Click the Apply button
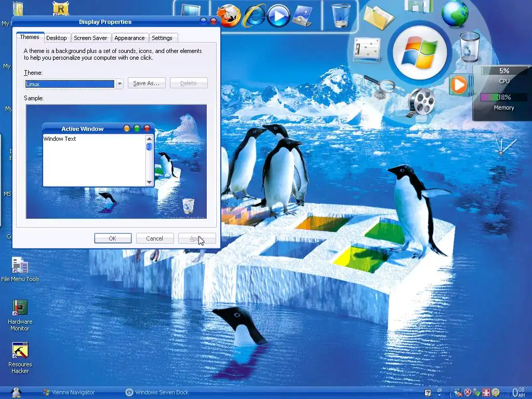 pos(197,238)
